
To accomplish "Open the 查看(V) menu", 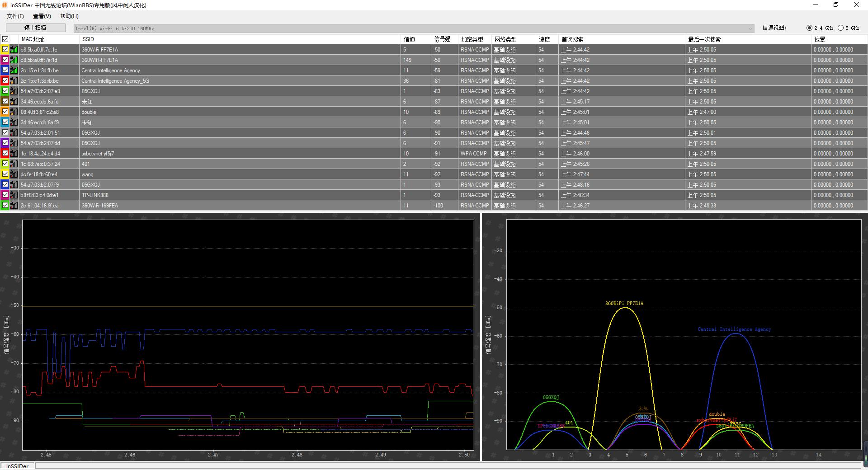I will (42, 16).
